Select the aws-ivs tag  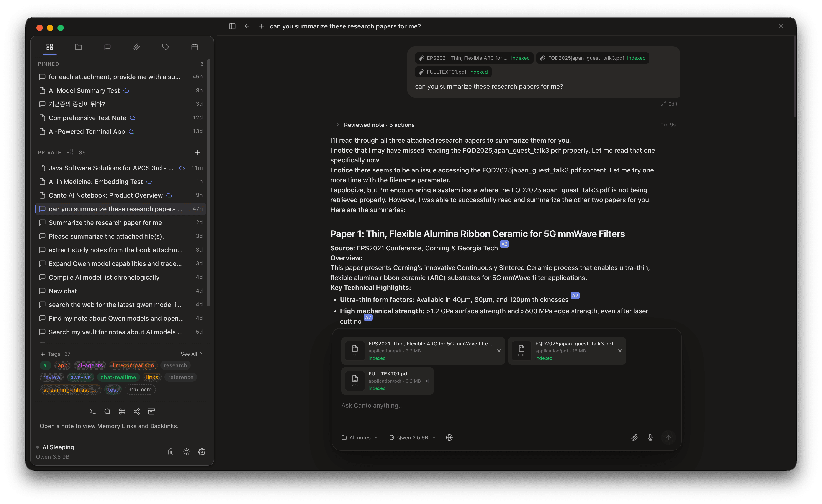click(80, 377)
